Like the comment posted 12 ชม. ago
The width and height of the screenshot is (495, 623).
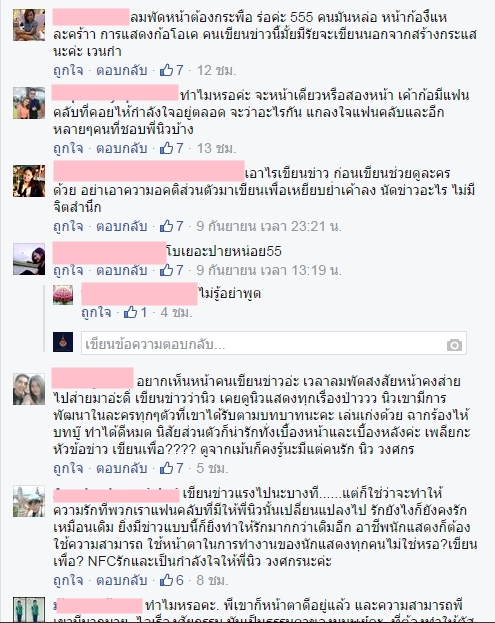tap(68, 70)
